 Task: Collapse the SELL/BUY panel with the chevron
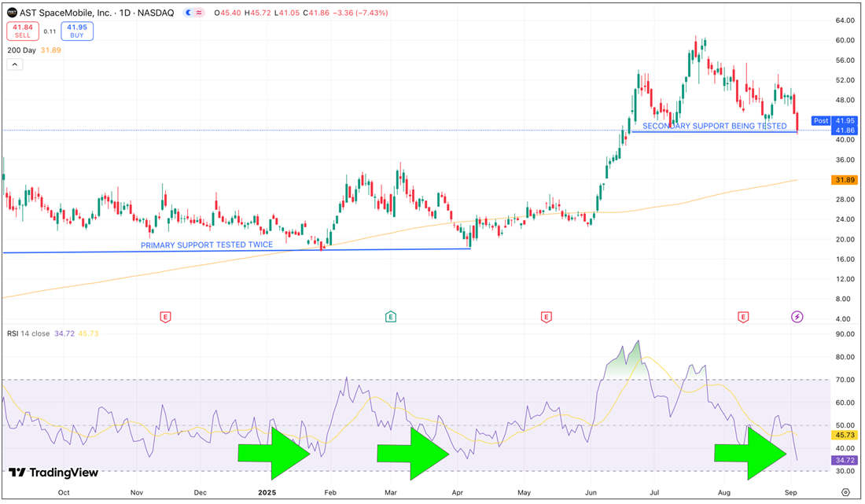pyautogui.click(x=14, y=64)
